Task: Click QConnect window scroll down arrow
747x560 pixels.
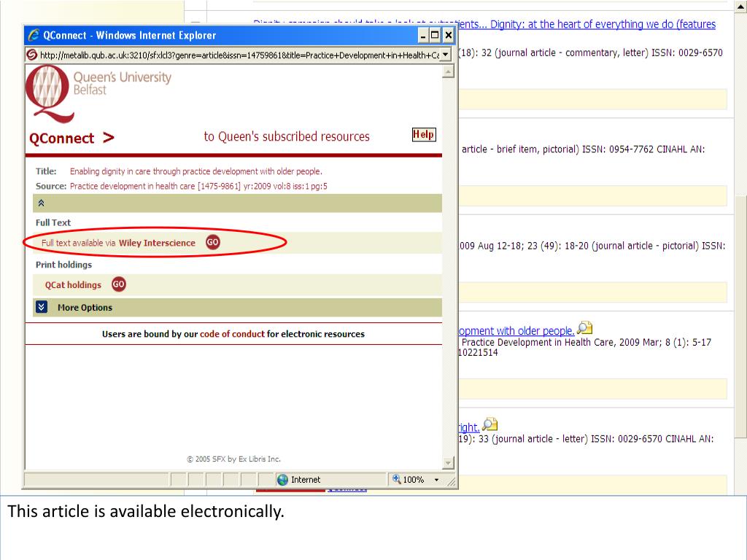Action: click(x=449, y=462)
